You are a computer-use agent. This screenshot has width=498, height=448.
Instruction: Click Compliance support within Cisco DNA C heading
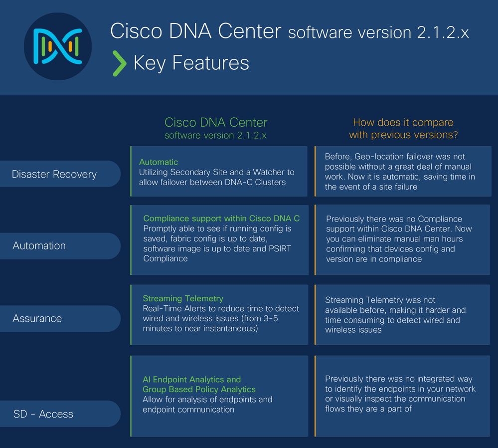point(221,219)
